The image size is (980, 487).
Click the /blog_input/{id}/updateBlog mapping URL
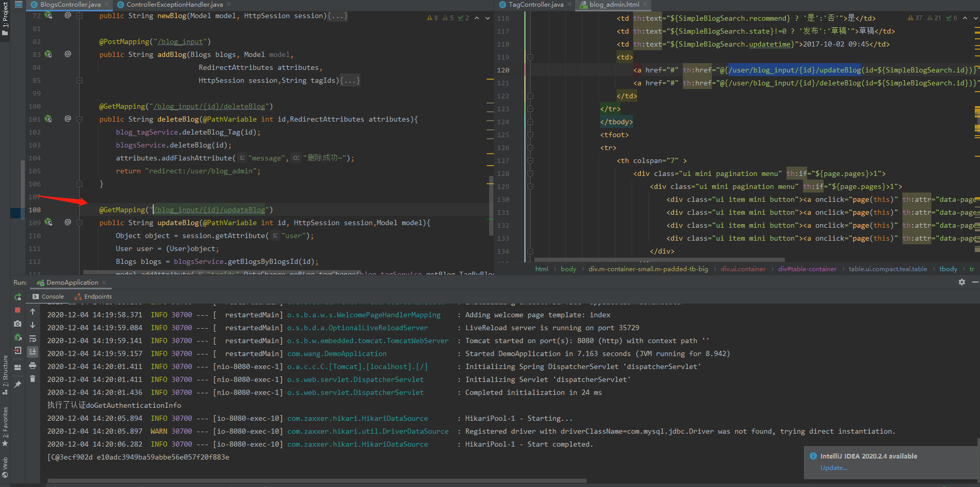pyautogui.click(x=209, y=210)
